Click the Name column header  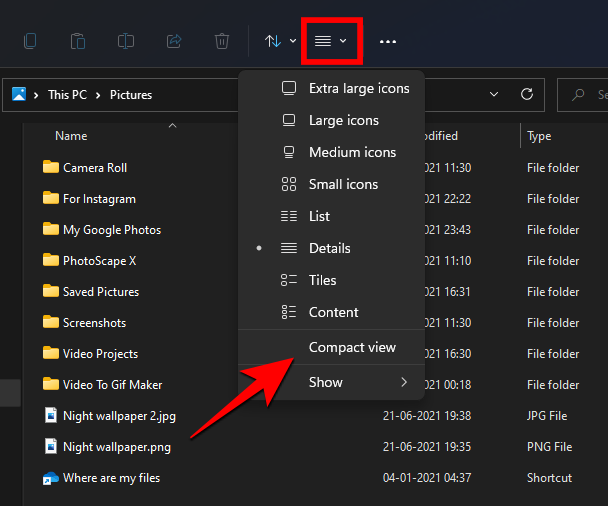[71, 136]
